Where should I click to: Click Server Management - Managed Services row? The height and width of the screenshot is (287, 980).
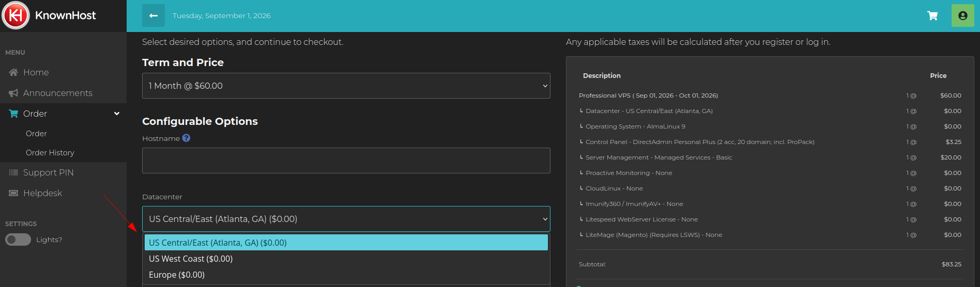pos(770,157)
